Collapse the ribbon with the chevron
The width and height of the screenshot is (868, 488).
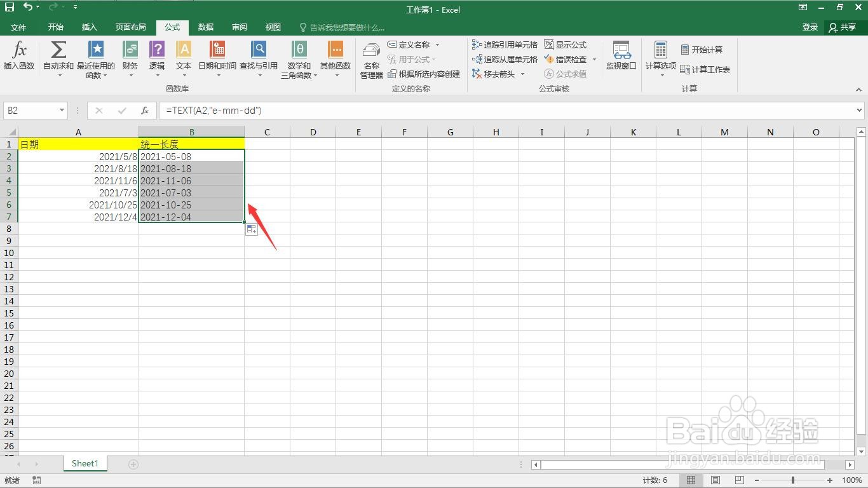(859, 90)
